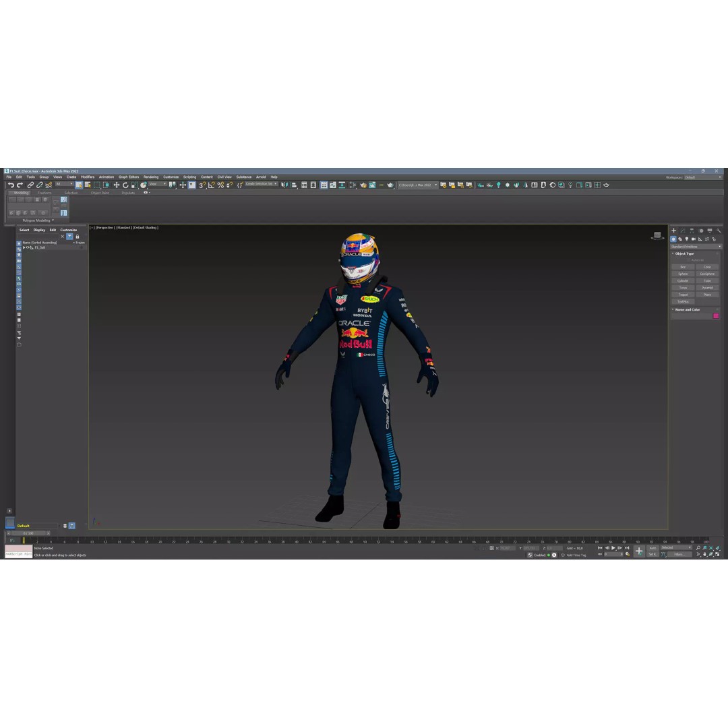Open the Select by Name dialog
This screenshot has width=728, height=728.
pos(88,185)
